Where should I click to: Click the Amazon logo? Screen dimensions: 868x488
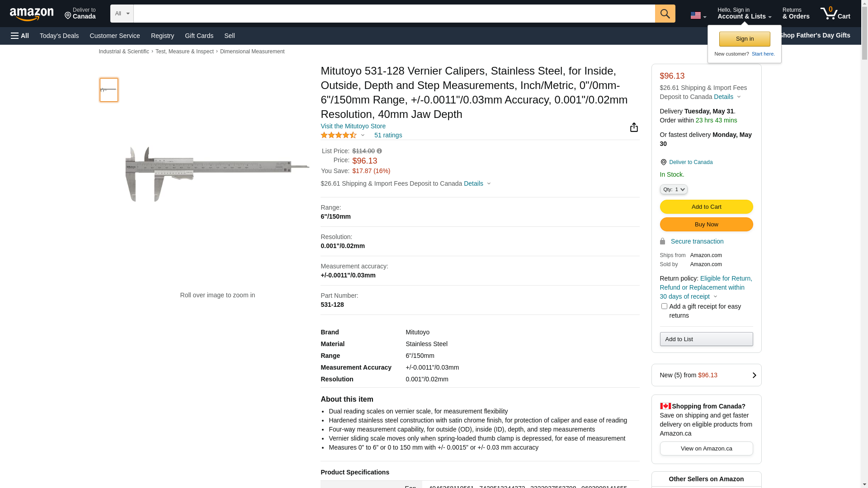tap(32, 14)
